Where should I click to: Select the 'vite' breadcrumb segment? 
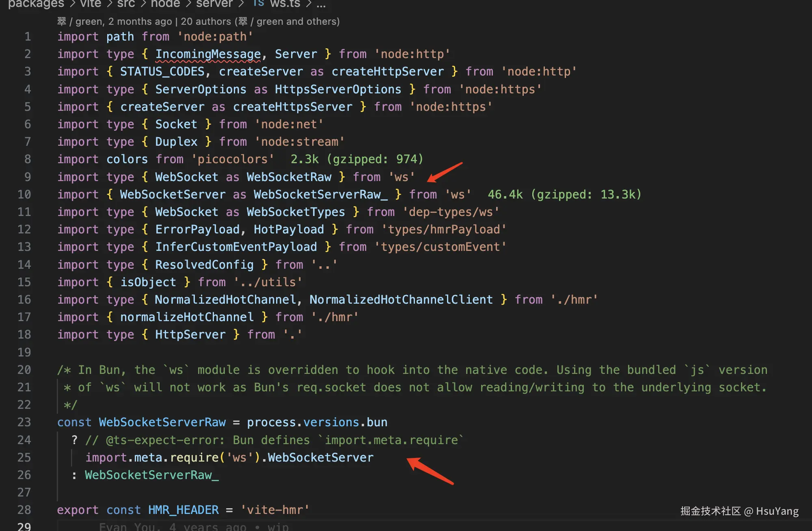tap(91, 4)
